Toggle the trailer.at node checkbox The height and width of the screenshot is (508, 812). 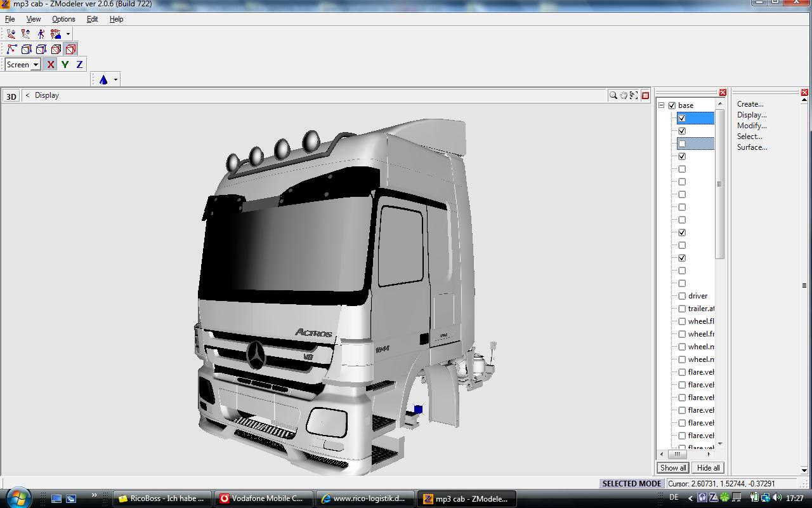[682, 309]
